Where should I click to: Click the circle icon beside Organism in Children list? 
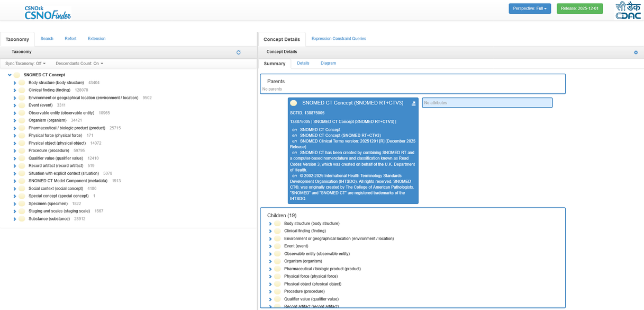277,261
